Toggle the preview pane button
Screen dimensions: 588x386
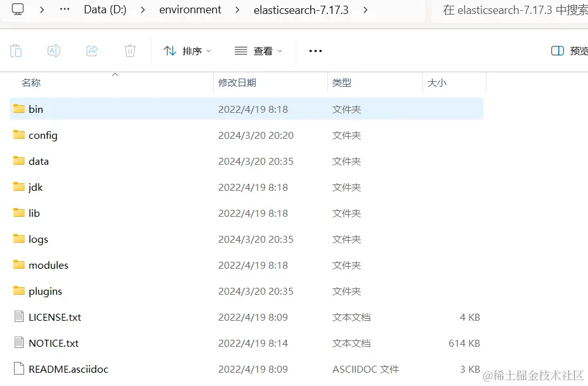(569, 51)
